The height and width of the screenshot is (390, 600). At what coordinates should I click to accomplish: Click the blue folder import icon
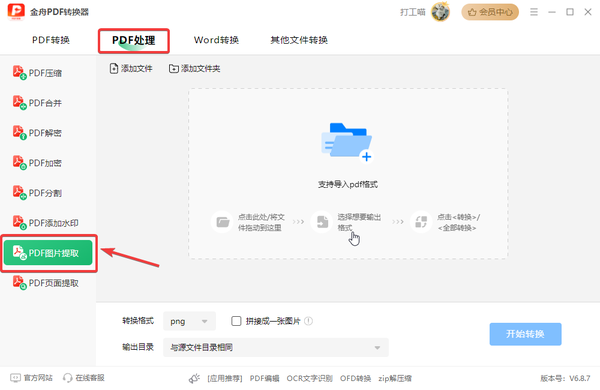click(347, 142)
